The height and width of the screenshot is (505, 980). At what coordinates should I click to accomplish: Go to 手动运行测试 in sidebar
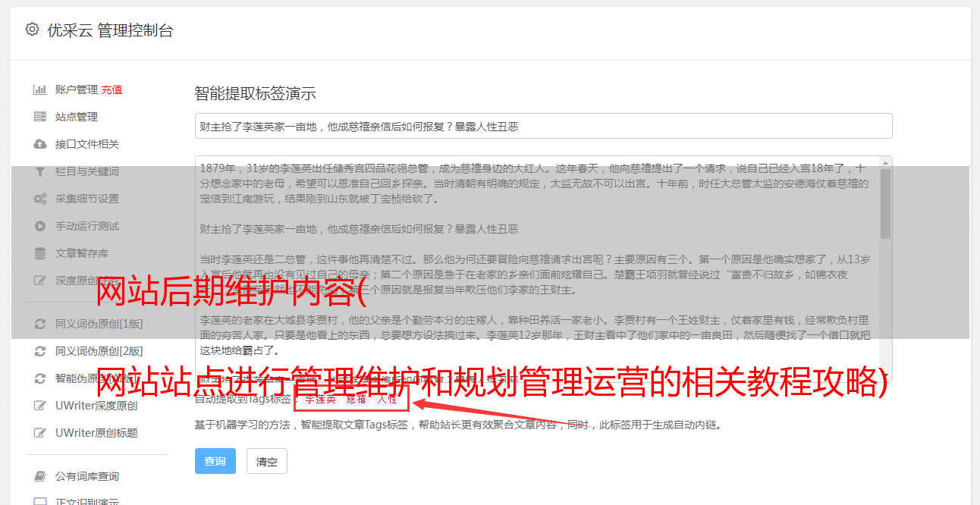87,226
